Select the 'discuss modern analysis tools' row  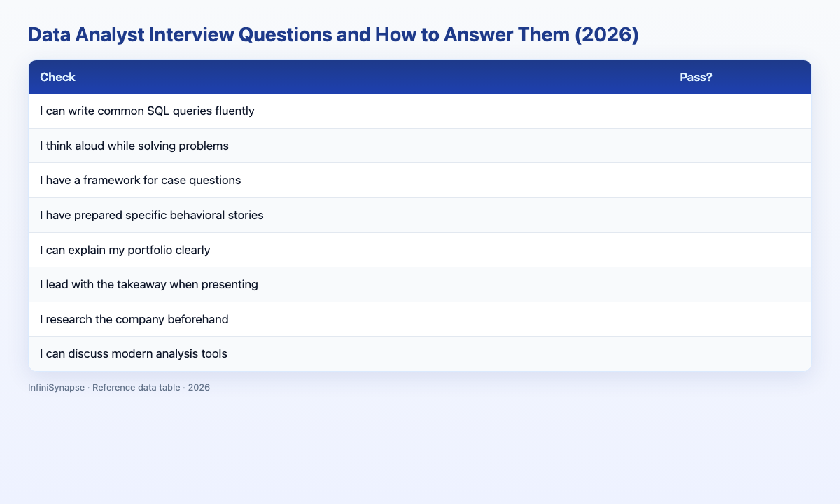420,353
